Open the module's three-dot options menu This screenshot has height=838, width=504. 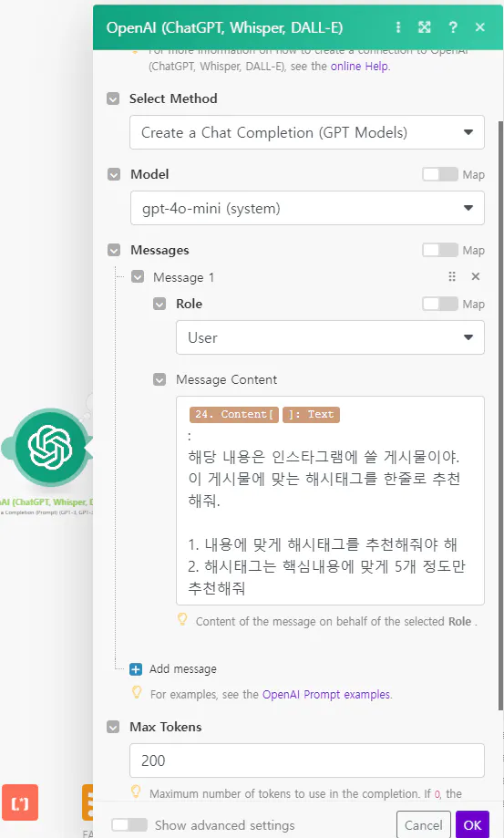pyautogui.click(x=397, y=27)
